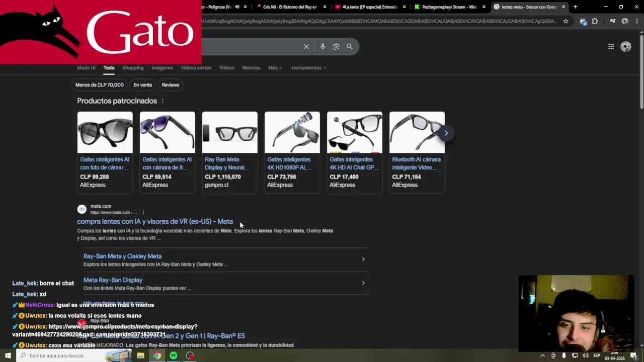Bookmark this page with the star icon
Screen dimensions: 644x362
coord(566,21)
